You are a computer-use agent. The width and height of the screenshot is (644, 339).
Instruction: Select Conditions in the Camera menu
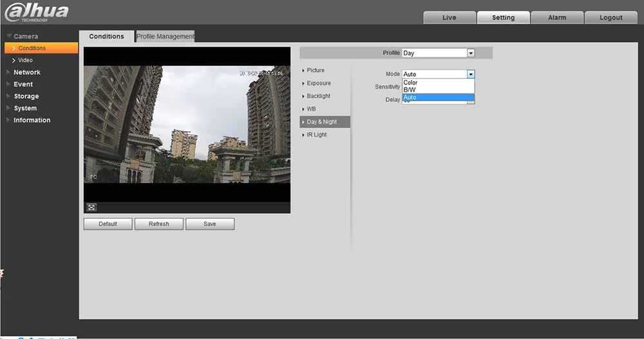(41, 48)
